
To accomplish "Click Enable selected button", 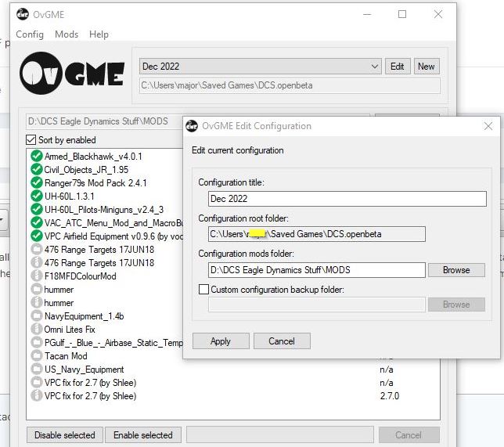I will pos(143,434).
